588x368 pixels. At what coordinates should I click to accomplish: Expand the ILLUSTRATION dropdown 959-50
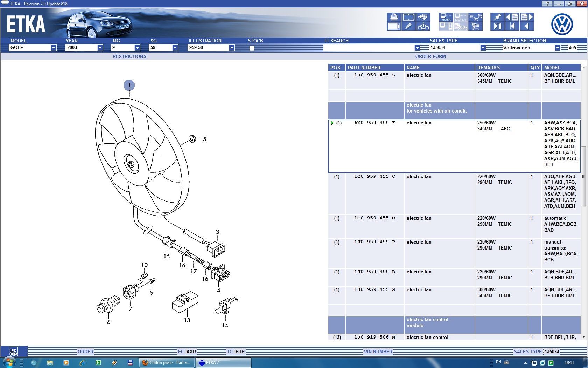(232, 48)
